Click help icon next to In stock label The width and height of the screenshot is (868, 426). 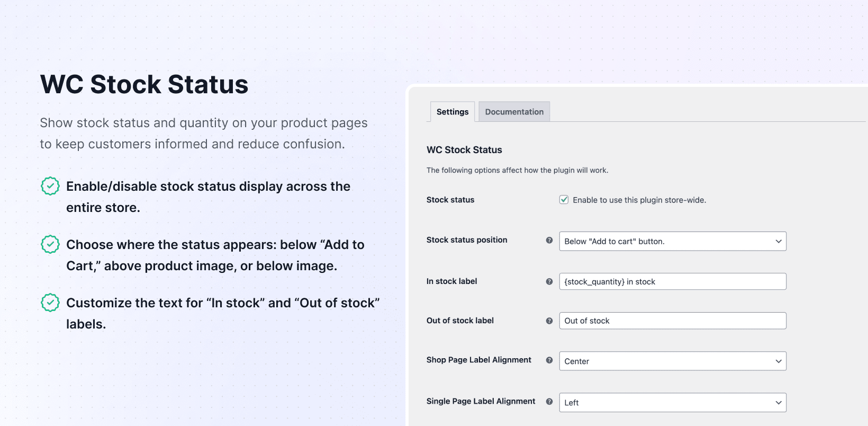pyautogui.click(x=549, y=281)
